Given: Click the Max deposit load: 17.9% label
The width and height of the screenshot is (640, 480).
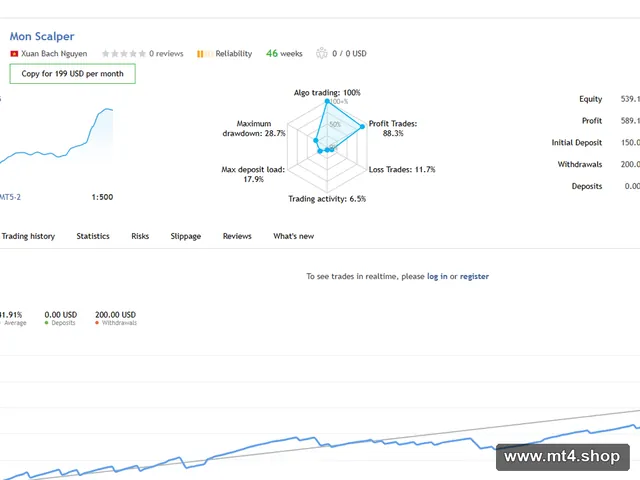Looking at the screenshot, I should [x=253, y=174].
